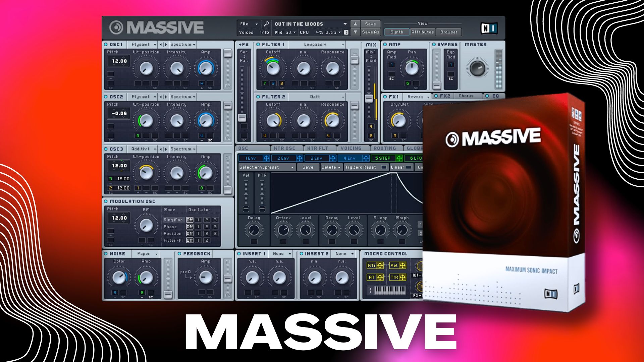Load next preset with down arrow
Image resolution: width=644 pixels, height=362 pixels.
click(355, 32)
